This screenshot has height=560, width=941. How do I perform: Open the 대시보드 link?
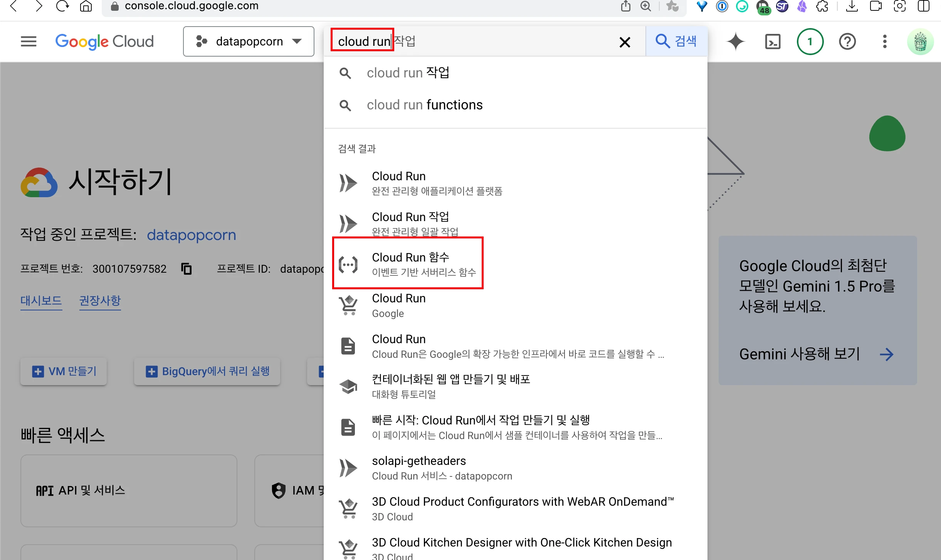tap(41, 300)
